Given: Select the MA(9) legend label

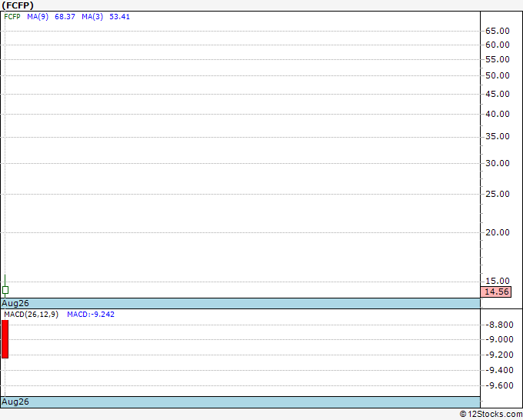Looking at the screenshot, I should [x=38, y=17].
